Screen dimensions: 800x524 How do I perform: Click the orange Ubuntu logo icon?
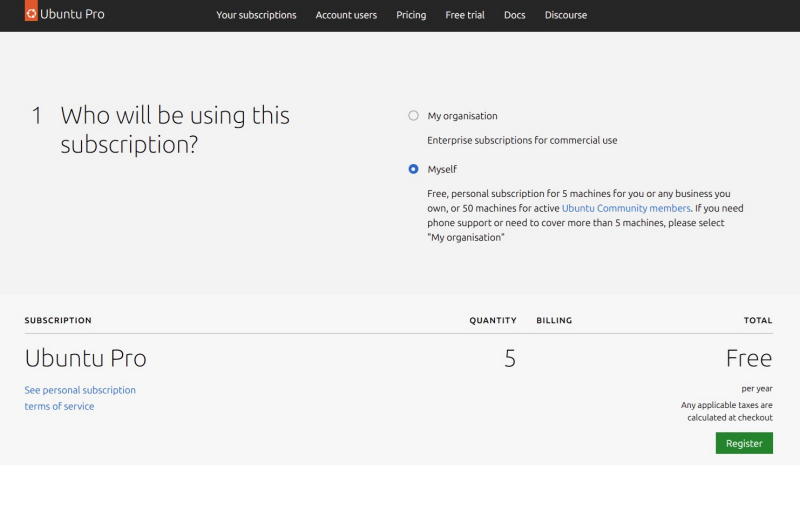click(31, 14)
